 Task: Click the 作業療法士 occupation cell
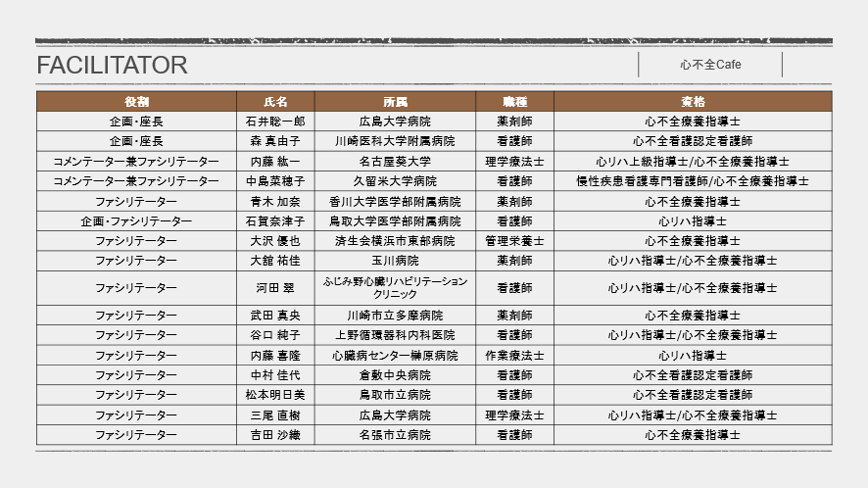514,356
